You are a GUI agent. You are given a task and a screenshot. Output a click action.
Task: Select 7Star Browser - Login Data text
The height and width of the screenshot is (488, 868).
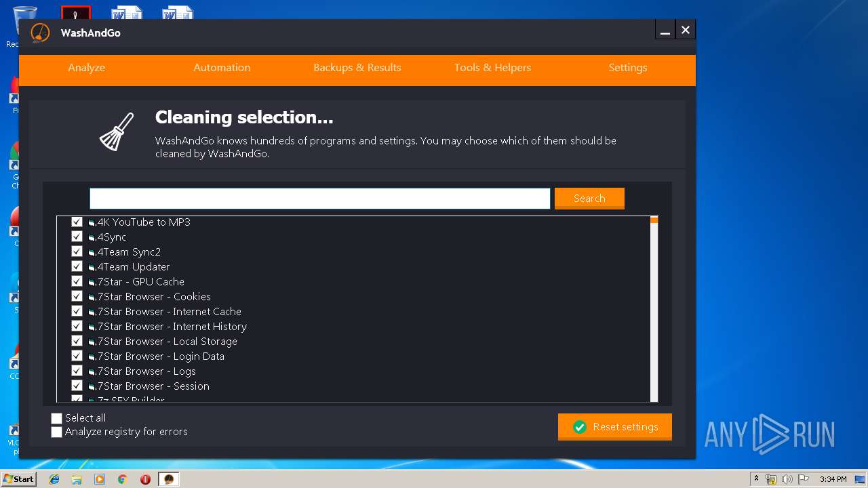pos(161,356)
